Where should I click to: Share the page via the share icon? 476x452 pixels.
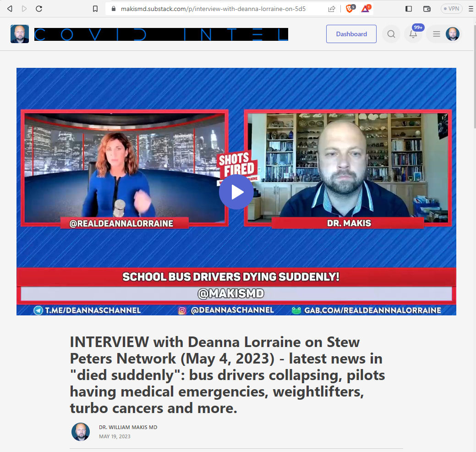pos(332,9)
